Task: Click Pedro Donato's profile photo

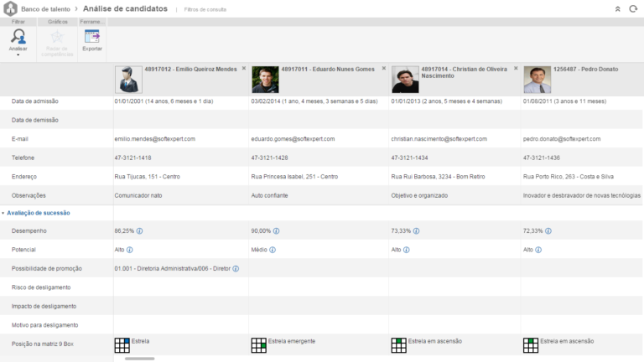Action: pyautogui.click(x=538, y=80)
